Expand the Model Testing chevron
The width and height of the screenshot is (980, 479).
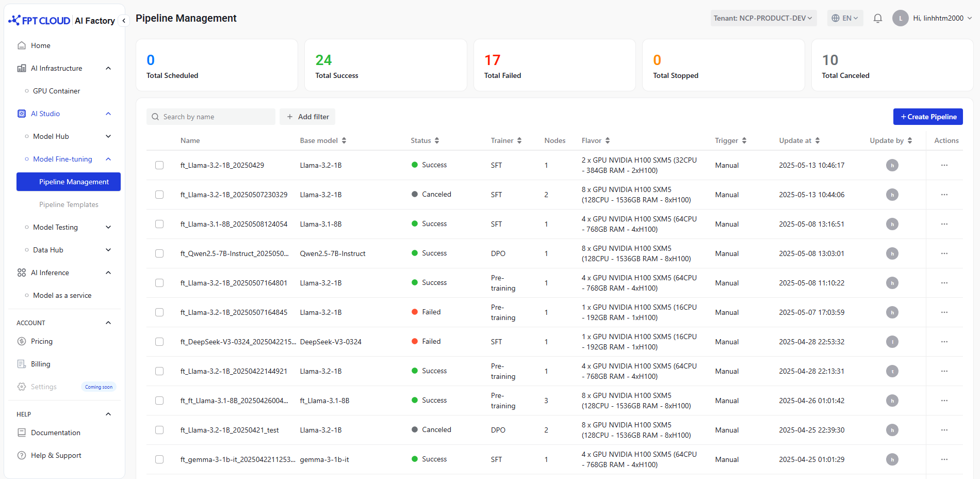coord(108,227)
